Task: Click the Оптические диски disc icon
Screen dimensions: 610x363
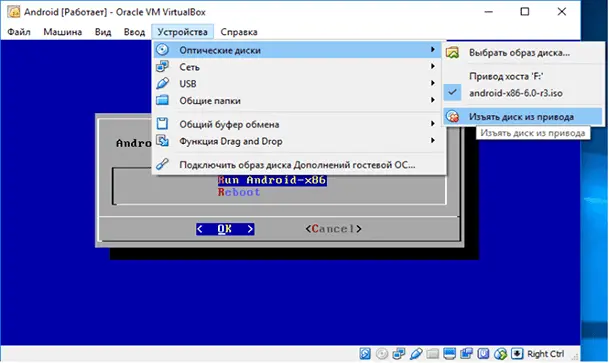Action: (x=162, y=50)
